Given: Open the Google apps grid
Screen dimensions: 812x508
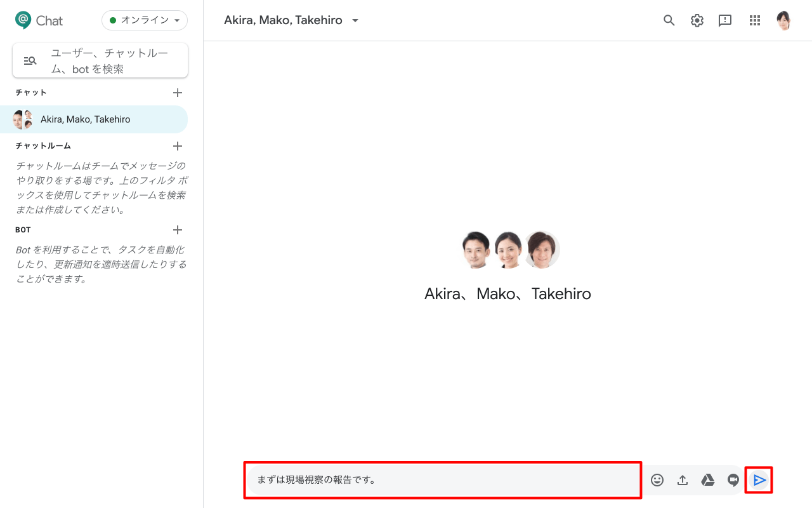Looking at the screenshot, I should 754,20.
